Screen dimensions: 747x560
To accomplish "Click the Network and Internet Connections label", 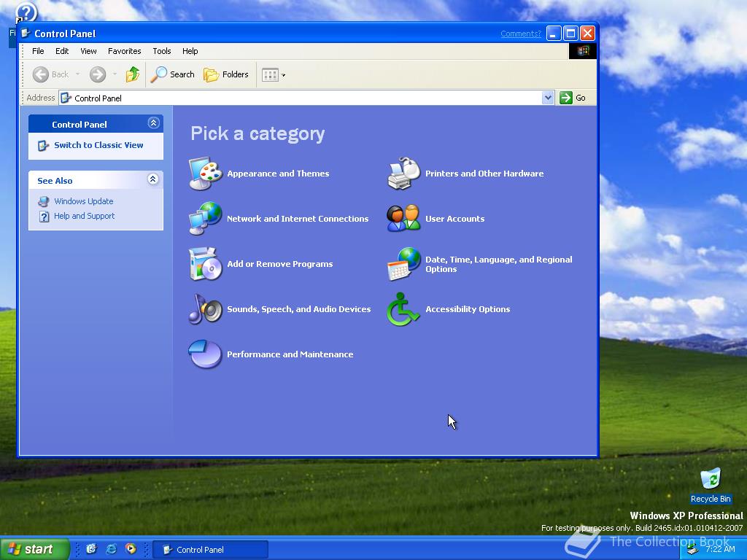I will (x=298, y=219).
